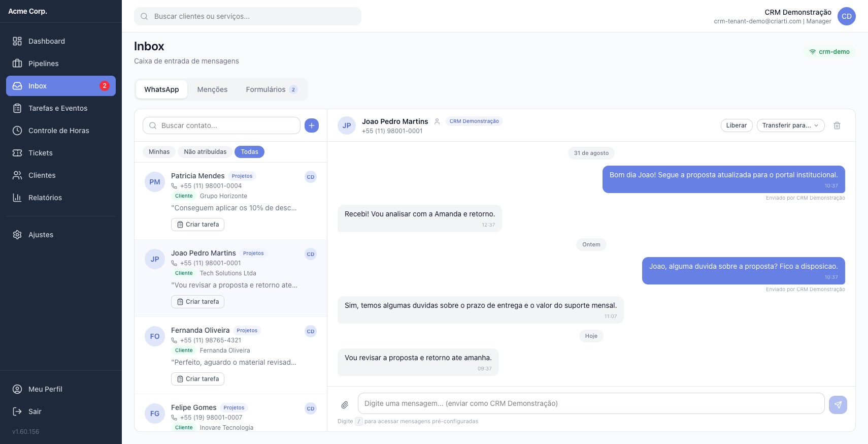Viewport: 868px width, 444px height.
Task: Send message with paper plane button
Action: coord(838,405)
